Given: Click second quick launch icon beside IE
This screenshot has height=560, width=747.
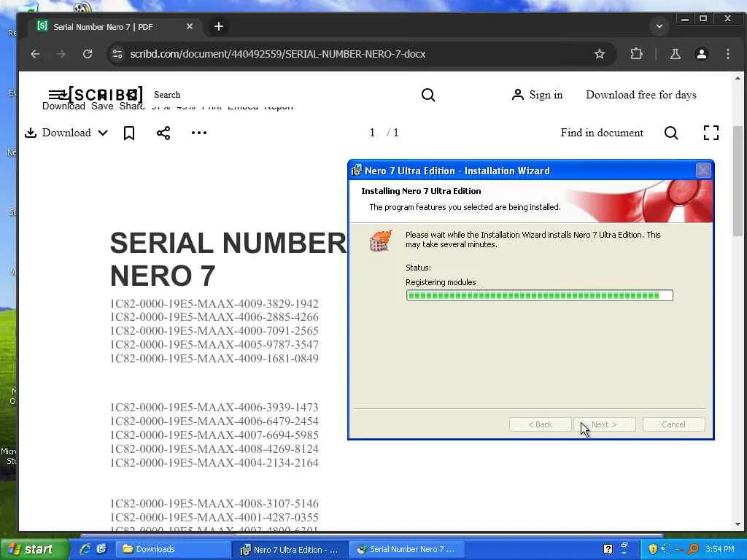Looking at the screenshot, I should [x=101, y=550].
